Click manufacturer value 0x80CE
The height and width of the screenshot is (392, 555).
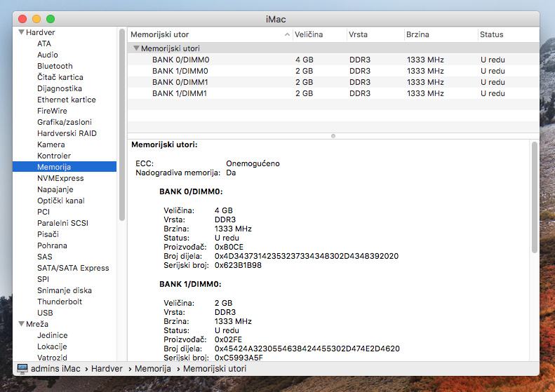229,247
